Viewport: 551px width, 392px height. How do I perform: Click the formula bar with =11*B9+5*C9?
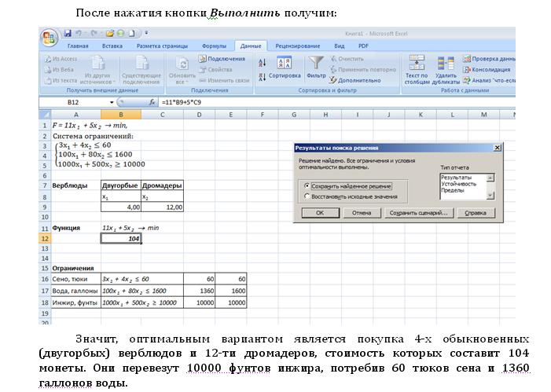coord(336,102)
